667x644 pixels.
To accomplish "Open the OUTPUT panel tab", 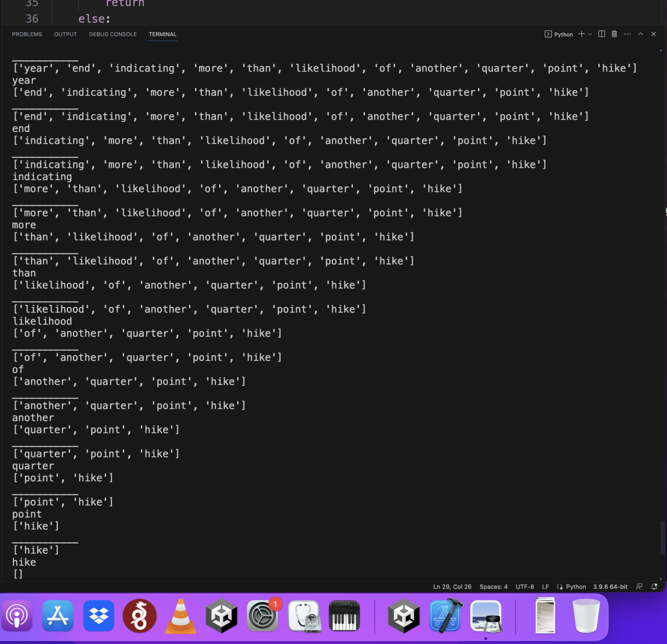I will tap(65, 34).
